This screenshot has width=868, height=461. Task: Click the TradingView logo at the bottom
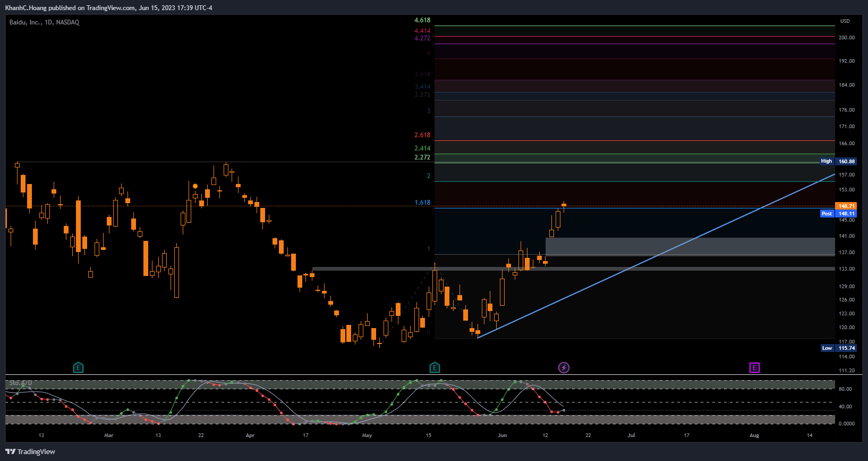tap(30, 451)
